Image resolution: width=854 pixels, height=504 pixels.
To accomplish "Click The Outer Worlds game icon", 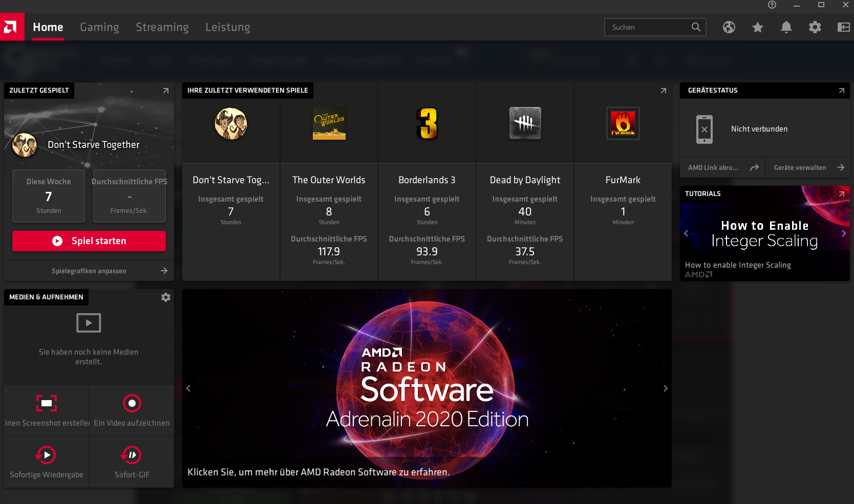I will click(329, 123).
